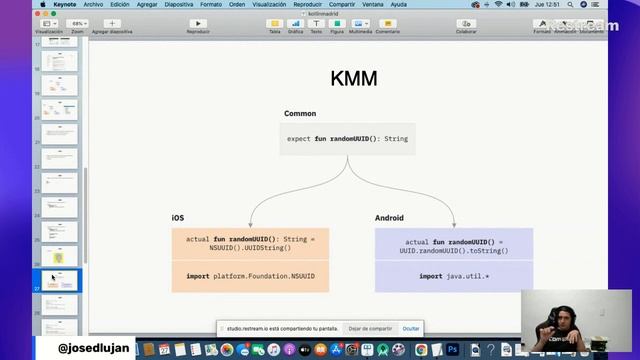Open the Compartir menu
The image size is (640, 360).
pos(342,4)
